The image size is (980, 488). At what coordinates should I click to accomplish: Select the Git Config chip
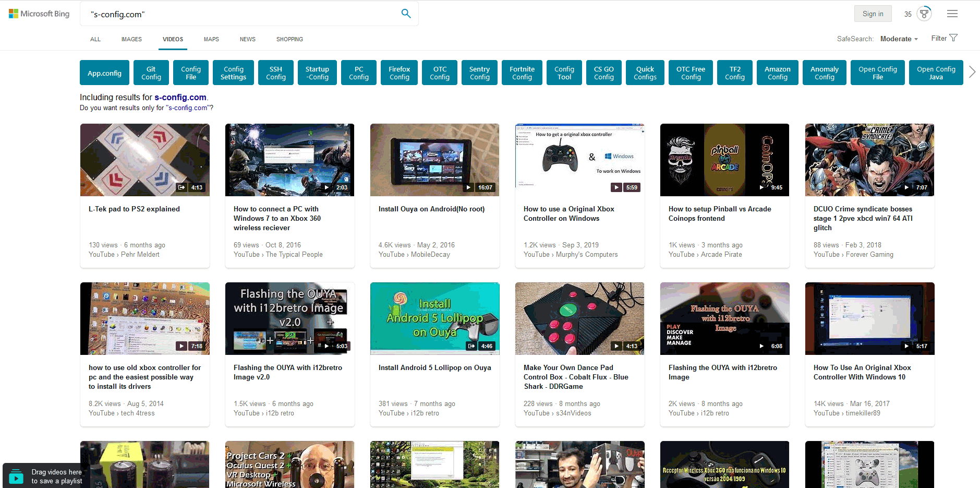tap(151, 73)
